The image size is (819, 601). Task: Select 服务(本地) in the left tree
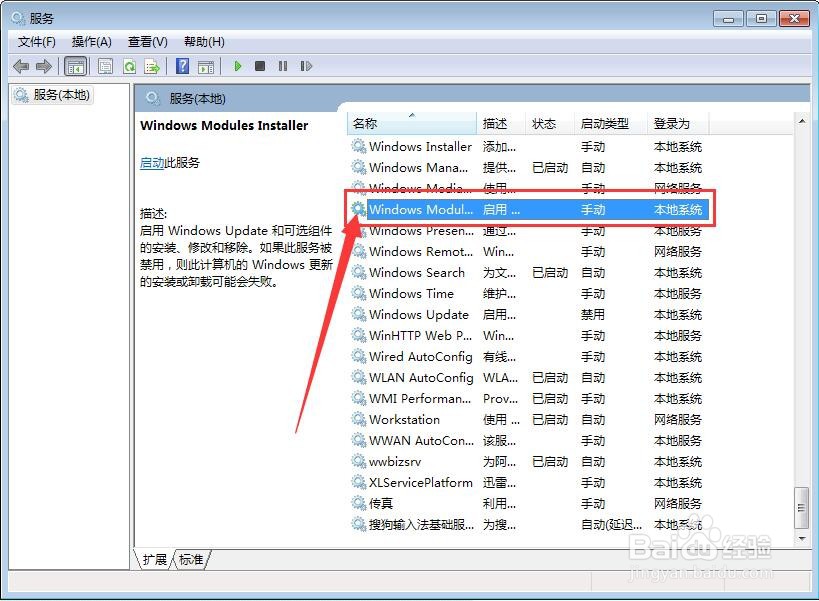tap(53, 95)
